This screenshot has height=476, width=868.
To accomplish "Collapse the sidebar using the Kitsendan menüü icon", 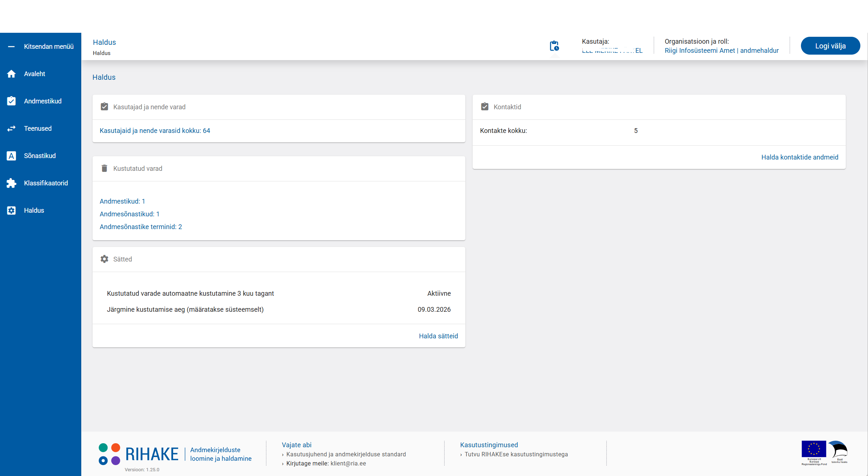I will click(11, 47).
